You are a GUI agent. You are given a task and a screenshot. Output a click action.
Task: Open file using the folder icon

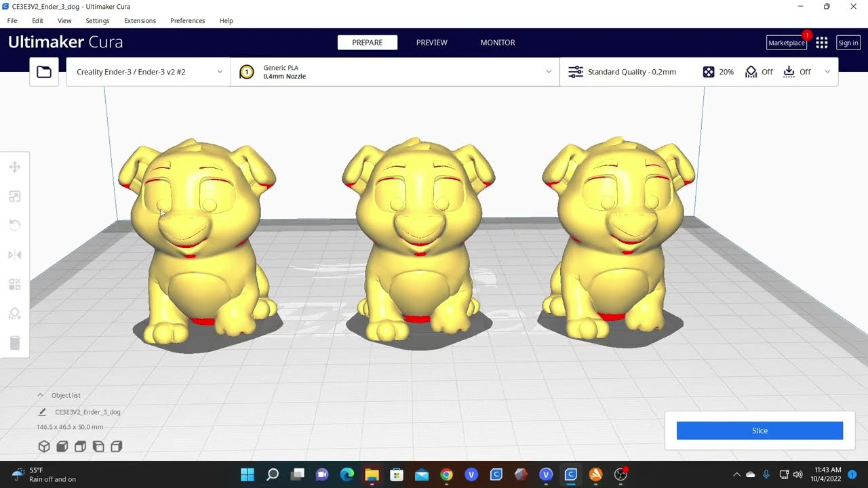tap(44, 72)
